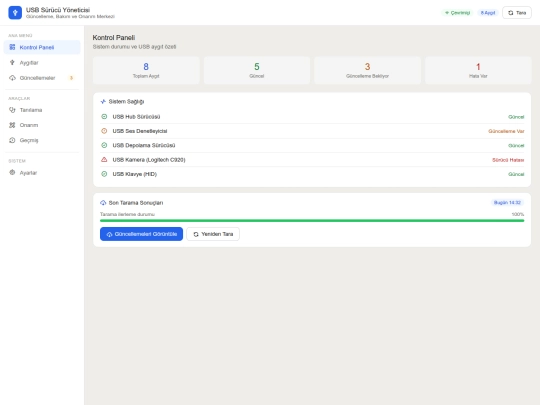Click the Tarama ilerleme durumu label
Image resolution: width=540 pixels, height=405 pixels.
(127, 214)
